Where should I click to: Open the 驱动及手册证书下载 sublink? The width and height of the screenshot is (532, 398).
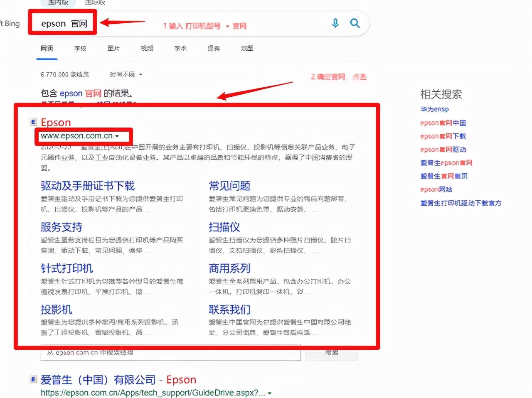pos(88,186)
